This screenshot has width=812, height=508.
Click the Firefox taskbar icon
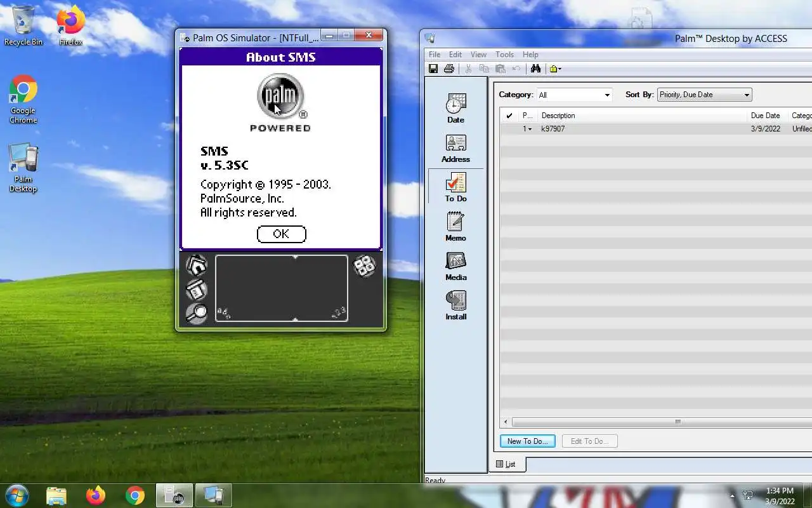point(96,495)
